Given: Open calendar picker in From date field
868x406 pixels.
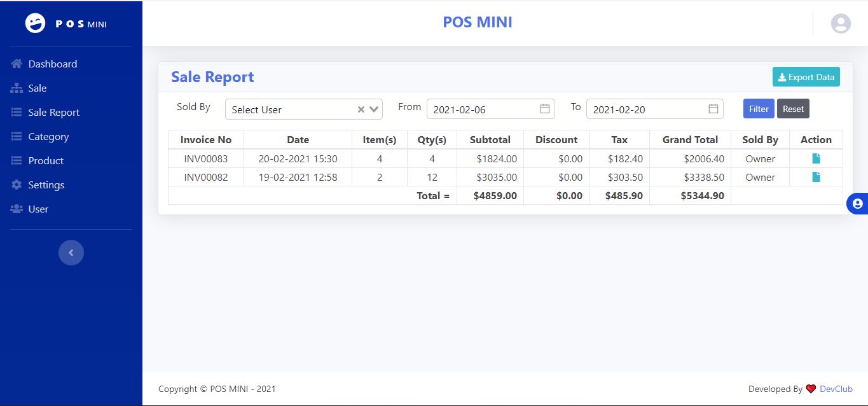Looking at the screenshot, I should [x=545, y=109].
